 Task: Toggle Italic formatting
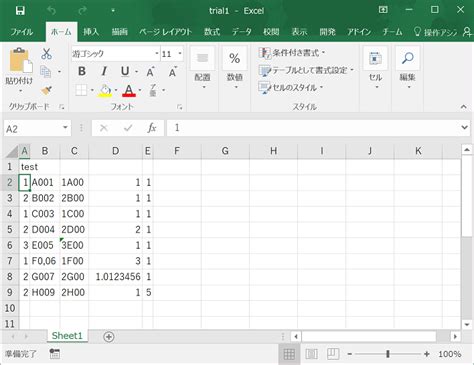click(x=104, y=71)
